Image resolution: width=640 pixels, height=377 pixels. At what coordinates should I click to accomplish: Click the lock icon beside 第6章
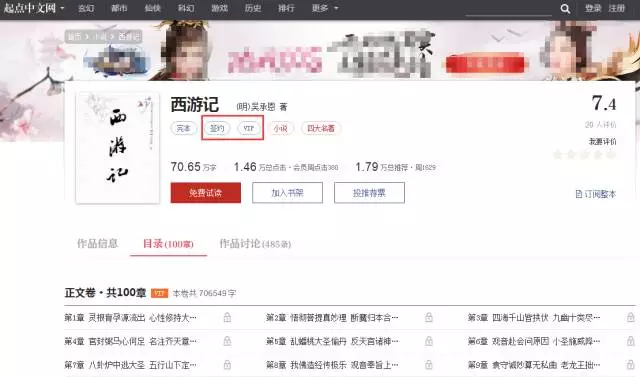pyautogui.click(x=631, y=341)
